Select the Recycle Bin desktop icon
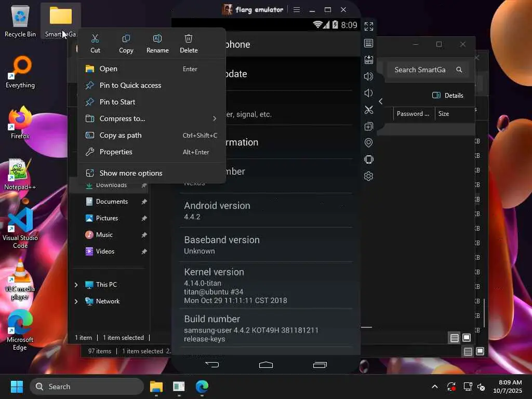The width and height of the screenshot is (532, 399). coord(20,22)
